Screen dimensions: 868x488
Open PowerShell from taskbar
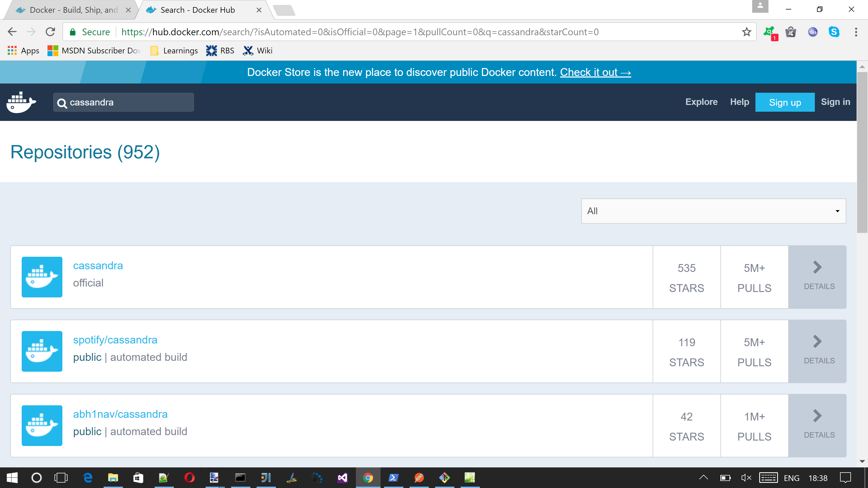point(393,477)
